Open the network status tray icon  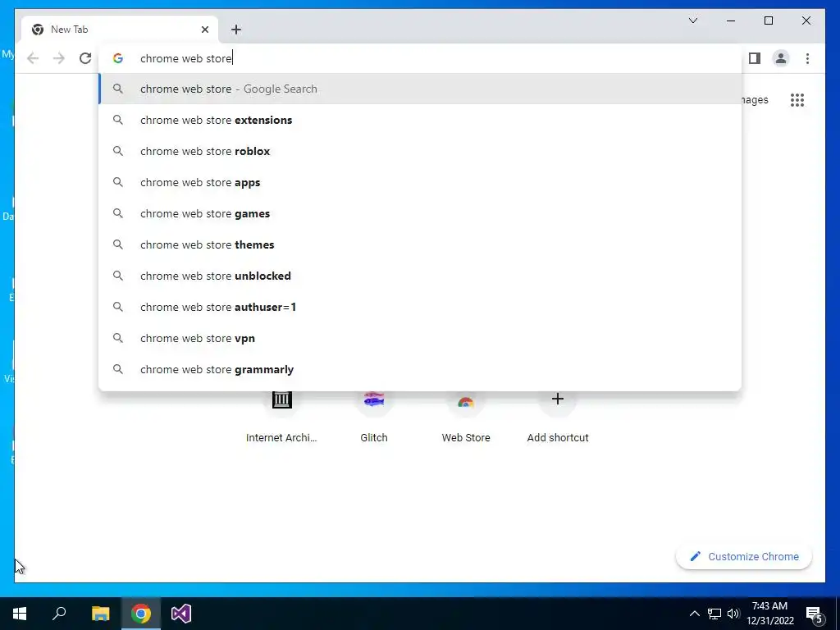click(x=714, y=614)
